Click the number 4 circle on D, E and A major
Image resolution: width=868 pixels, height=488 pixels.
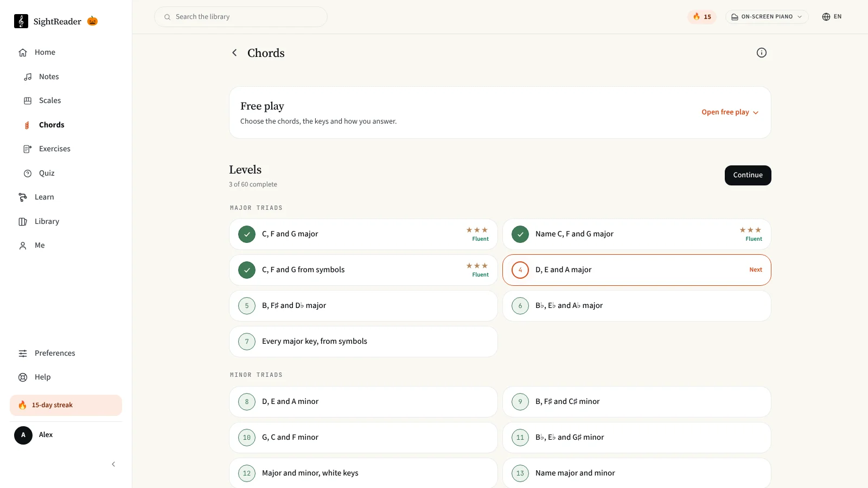(520, 270)
